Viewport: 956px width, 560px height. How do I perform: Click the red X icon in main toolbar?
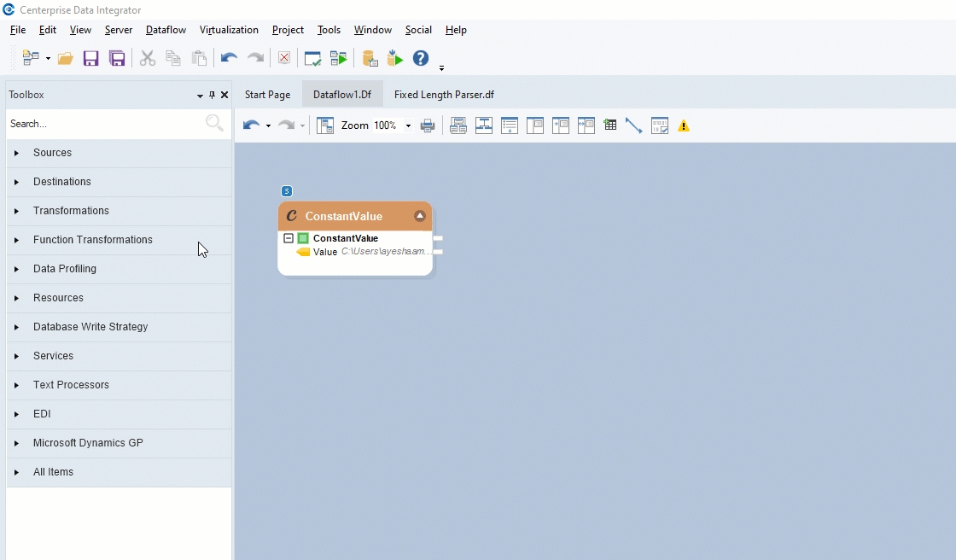284,58
